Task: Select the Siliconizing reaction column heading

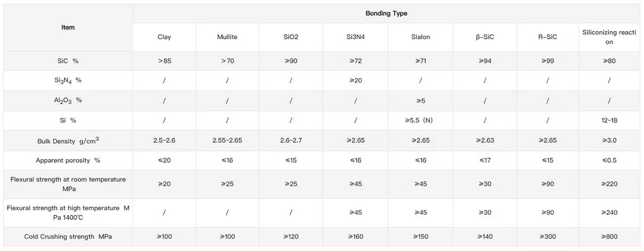Action: [x=609, y=37]
